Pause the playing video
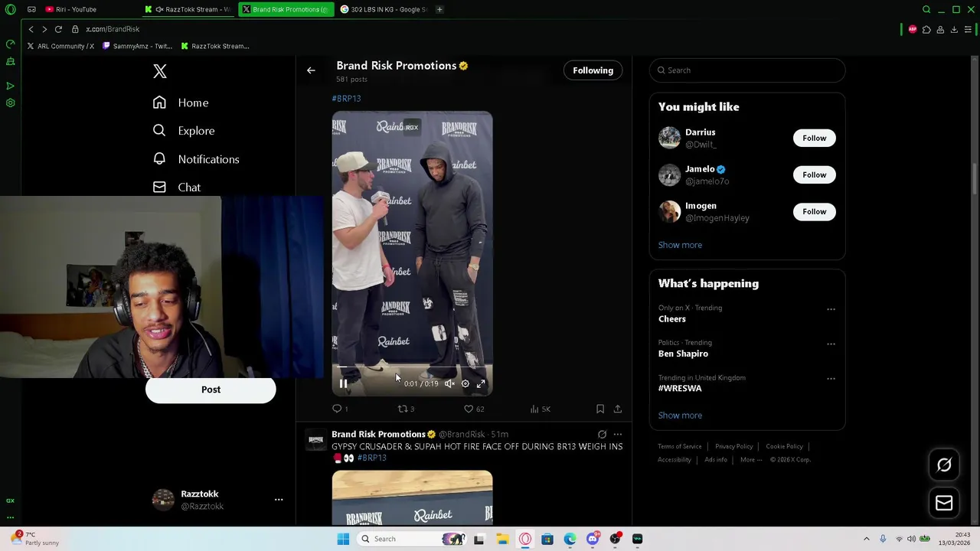The image size is (980, 551). pyautogui.click(x=343, y=383)
